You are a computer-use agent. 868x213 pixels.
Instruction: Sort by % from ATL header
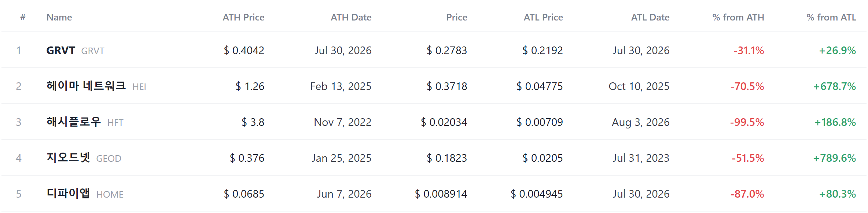831,17
